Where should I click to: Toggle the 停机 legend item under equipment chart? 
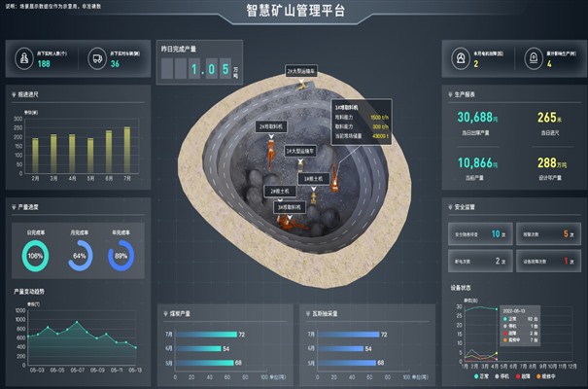point(502,376)
